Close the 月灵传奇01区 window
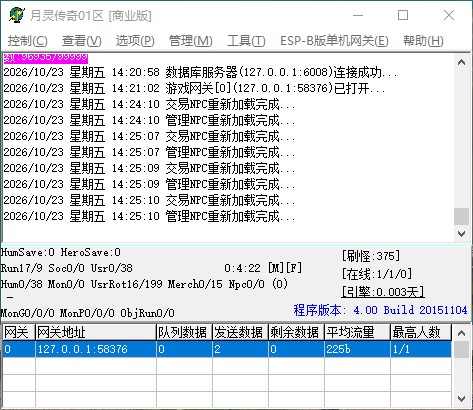Image resolution: width=473 pixels, height=410 pixels. point(449,15)
